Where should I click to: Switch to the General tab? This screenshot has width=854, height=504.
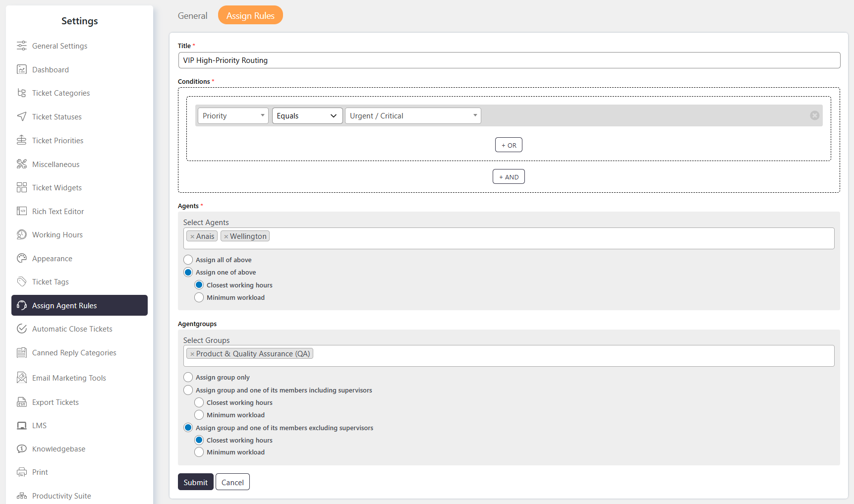192,15
